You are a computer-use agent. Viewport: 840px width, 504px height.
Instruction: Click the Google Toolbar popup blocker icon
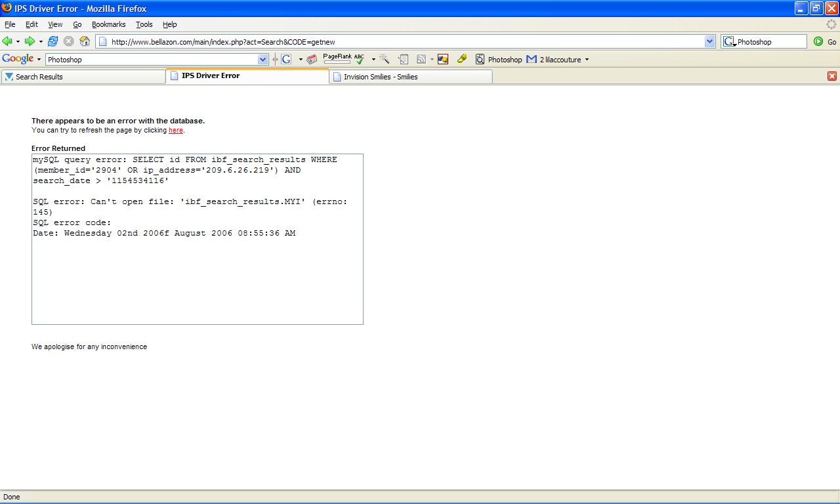point(443,59)
